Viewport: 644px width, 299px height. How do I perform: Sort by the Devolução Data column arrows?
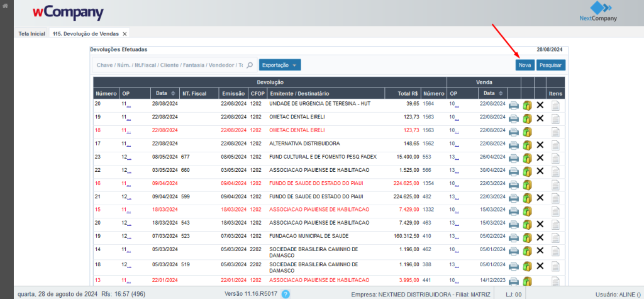[173, 93]
